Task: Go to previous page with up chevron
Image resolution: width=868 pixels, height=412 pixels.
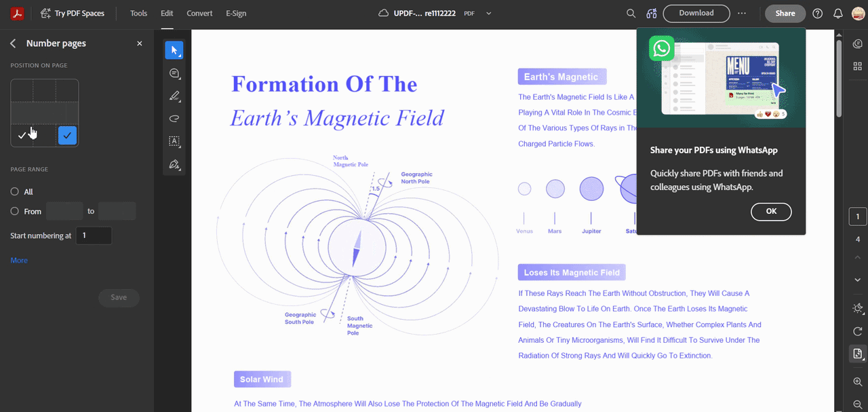Action: [858, 259]
